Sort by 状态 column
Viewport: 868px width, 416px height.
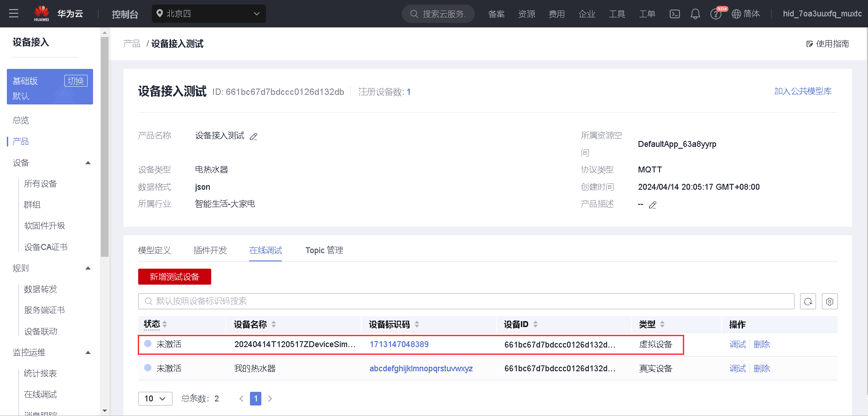[165, 324]
